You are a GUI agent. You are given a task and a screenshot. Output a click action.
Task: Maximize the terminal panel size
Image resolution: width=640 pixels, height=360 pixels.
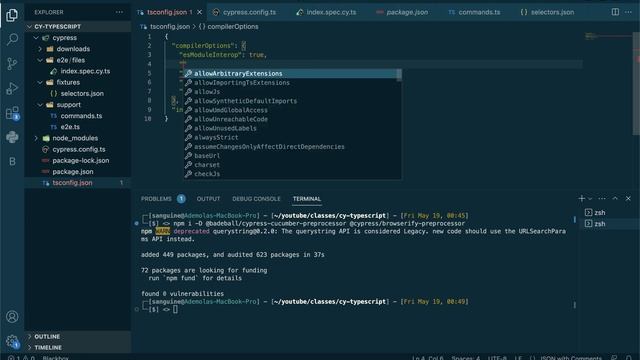615,198
